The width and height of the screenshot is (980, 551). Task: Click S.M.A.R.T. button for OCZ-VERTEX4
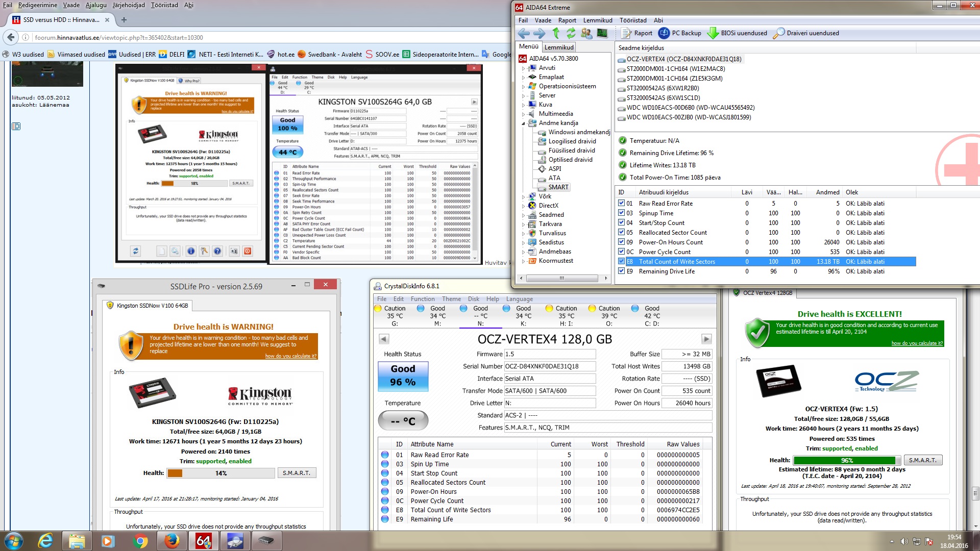point(923,460)
